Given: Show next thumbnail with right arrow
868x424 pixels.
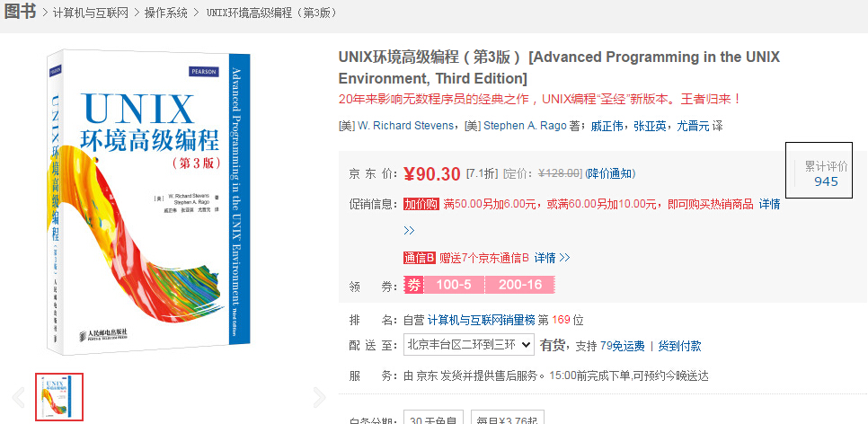Looking at the screenshot, I should (x=319, y=397).
